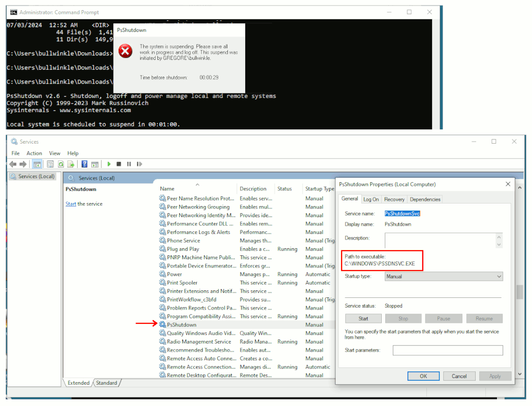Click the Refresh toolbar icon in Services
The image size is (532, 406).
pyautogui.click(x=61, y=164)
